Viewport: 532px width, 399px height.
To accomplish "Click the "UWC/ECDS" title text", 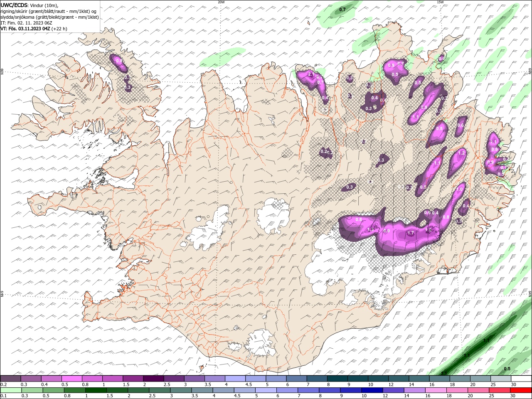I will [14, 5].
